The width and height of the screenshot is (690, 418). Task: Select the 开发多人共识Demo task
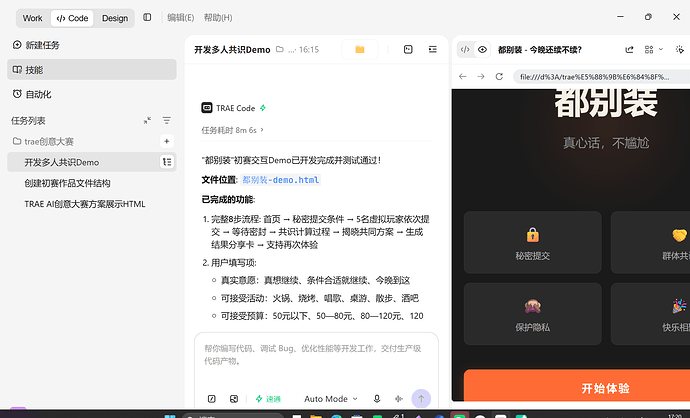pos(92,162)
